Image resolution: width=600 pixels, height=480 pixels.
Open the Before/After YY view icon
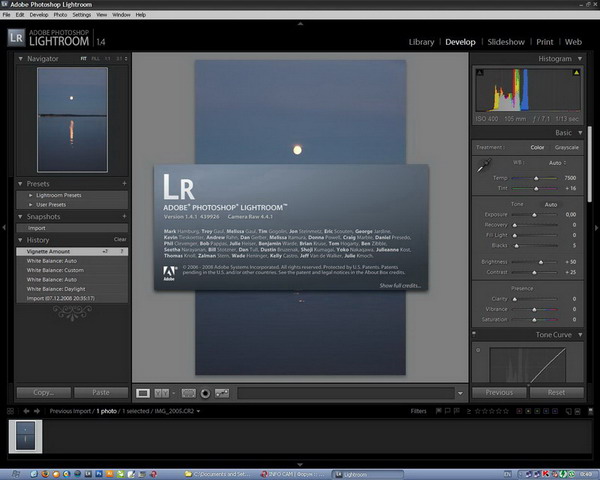click(x=161, y=393)
